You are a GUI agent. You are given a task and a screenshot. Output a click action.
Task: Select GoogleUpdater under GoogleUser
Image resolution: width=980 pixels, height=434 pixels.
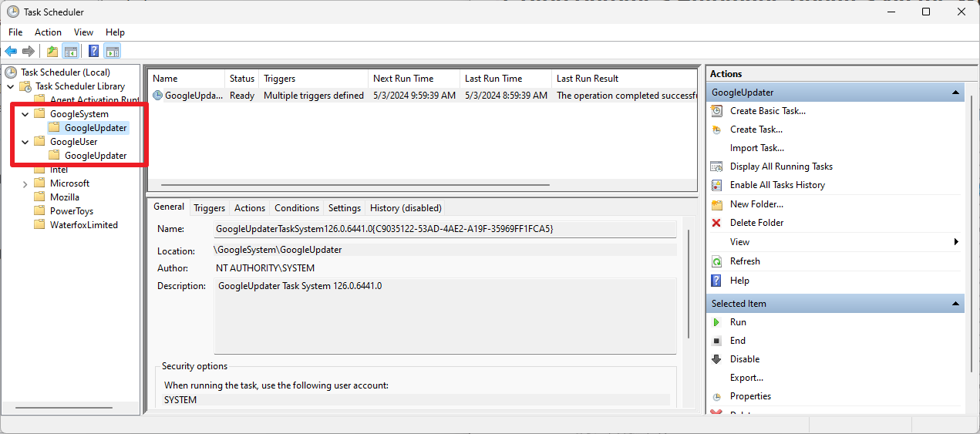[96, 156]
